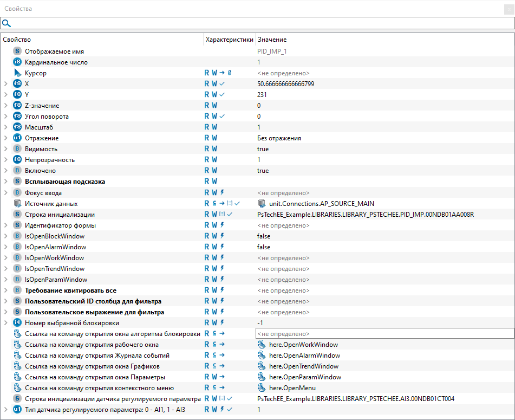Expand the Всплывающая подсказка property
Image resolution: width=515 pixels, height=420 pixels.
(5, 182)
